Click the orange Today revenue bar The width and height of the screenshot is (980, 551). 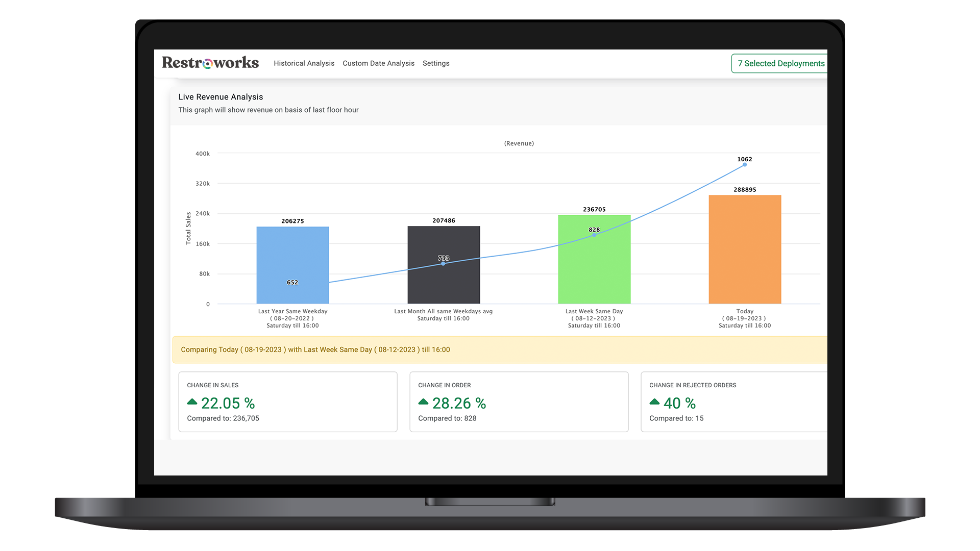745,249
